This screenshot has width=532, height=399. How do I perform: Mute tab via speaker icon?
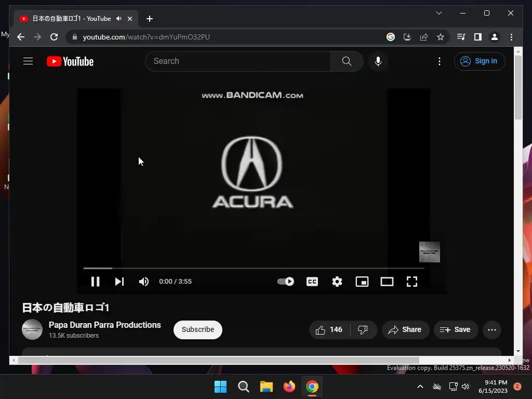(x=118, y=19)
